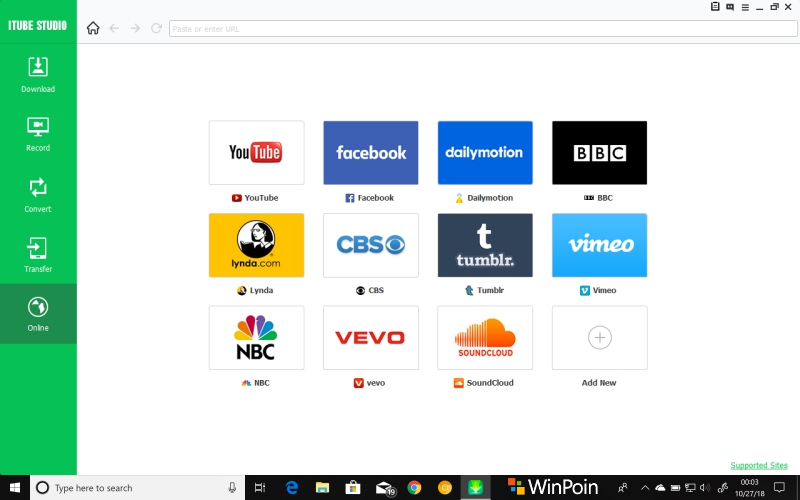Open the Dailymotion site tile

[485, 153]
